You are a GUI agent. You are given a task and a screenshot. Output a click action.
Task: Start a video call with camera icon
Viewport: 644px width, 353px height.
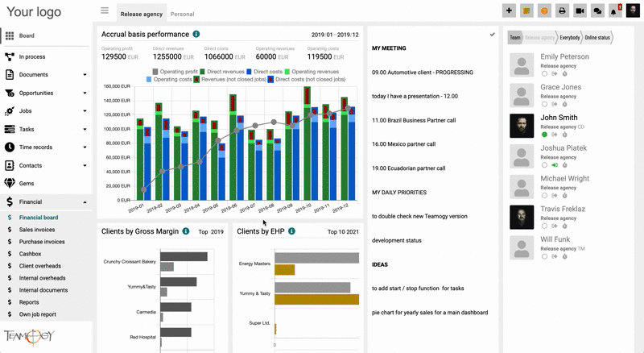580,10
